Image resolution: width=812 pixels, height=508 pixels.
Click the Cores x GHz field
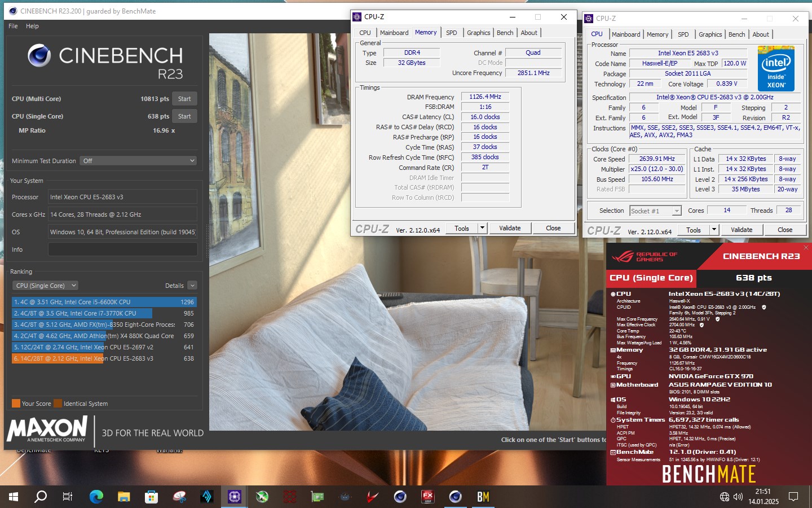point(122,214)
